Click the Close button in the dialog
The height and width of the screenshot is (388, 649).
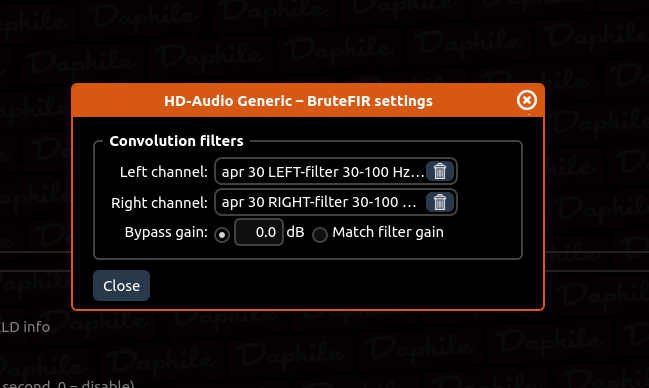coord(121,286)
